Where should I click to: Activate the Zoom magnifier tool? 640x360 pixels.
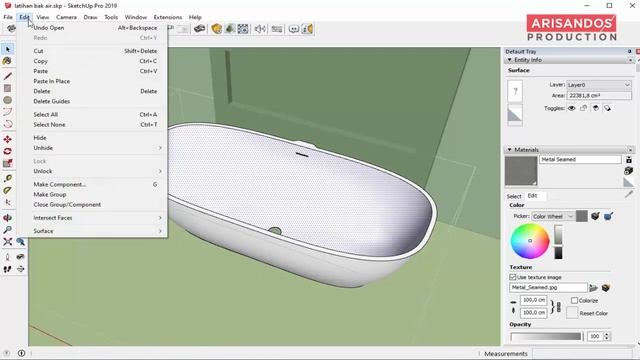[7, 230]
